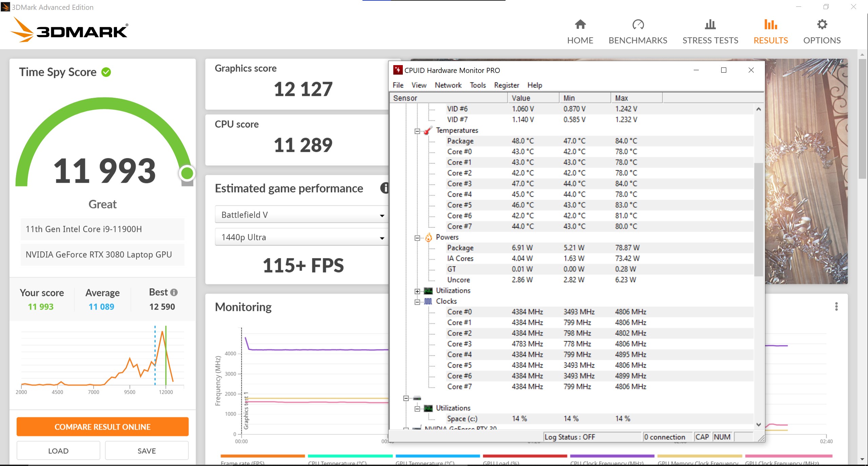Image resolution: width=868 pixels, height=466 pixels.
Task: Click the Sensor column header
Action: click(449, 98)
